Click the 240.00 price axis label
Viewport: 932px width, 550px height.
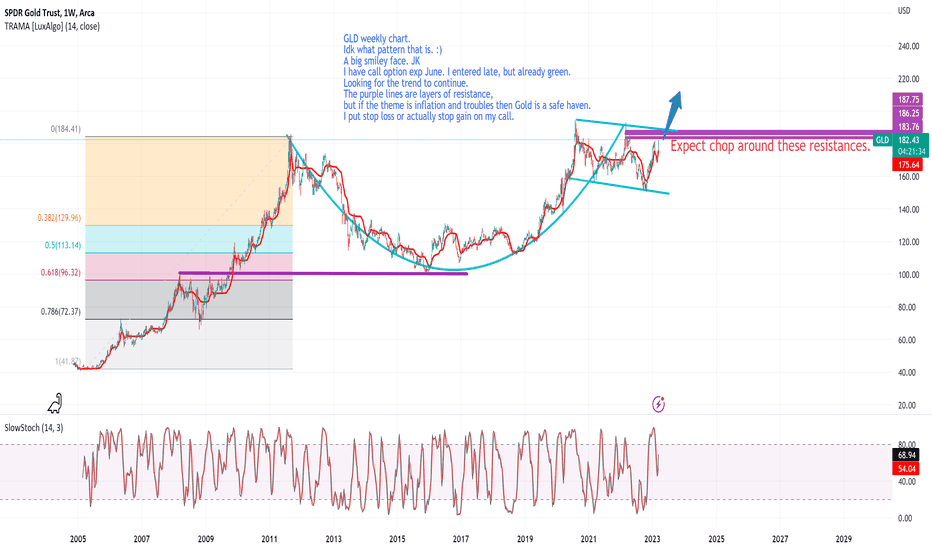tap(908, 46)
